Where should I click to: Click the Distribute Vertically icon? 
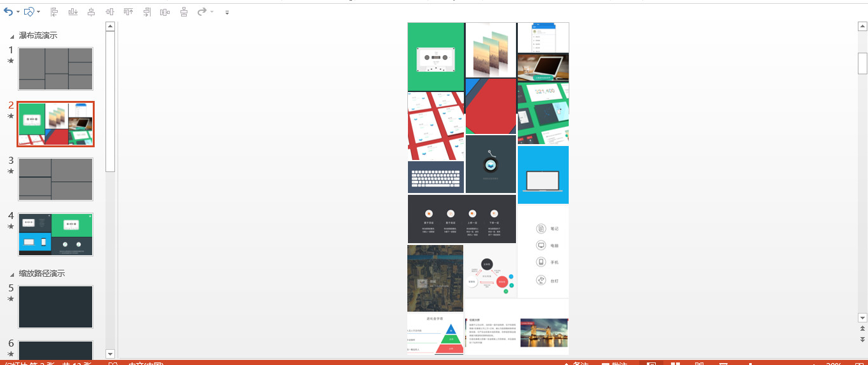click(184, 11)
